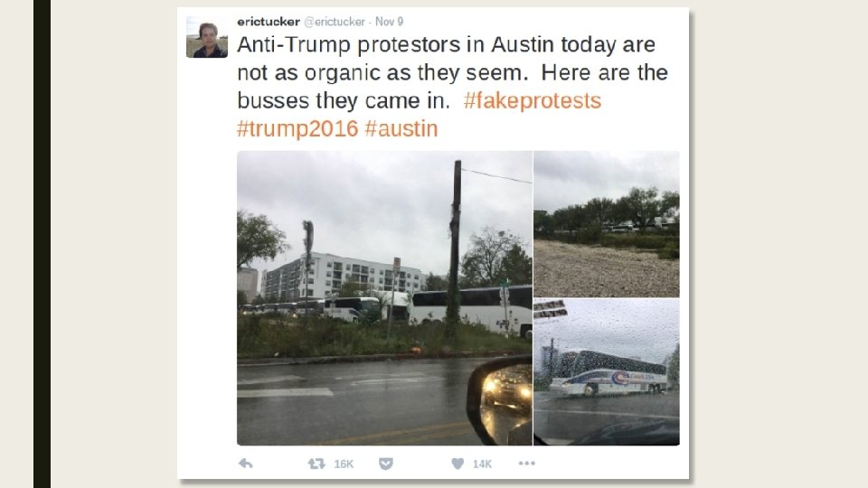Open the gravel lot photo thumbnail
The width and height of the screenshot is (868, 488).
(607, 224)
